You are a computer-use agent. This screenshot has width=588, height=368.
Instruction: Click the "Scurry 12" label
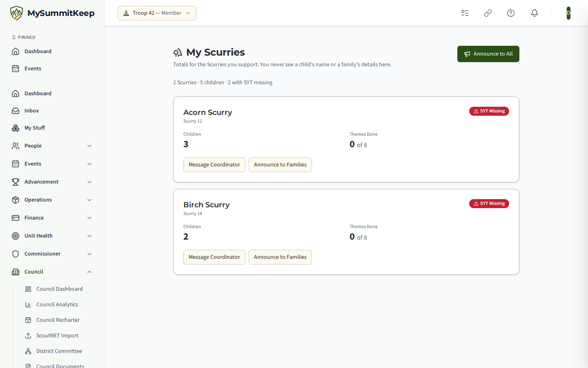[193, 121]
